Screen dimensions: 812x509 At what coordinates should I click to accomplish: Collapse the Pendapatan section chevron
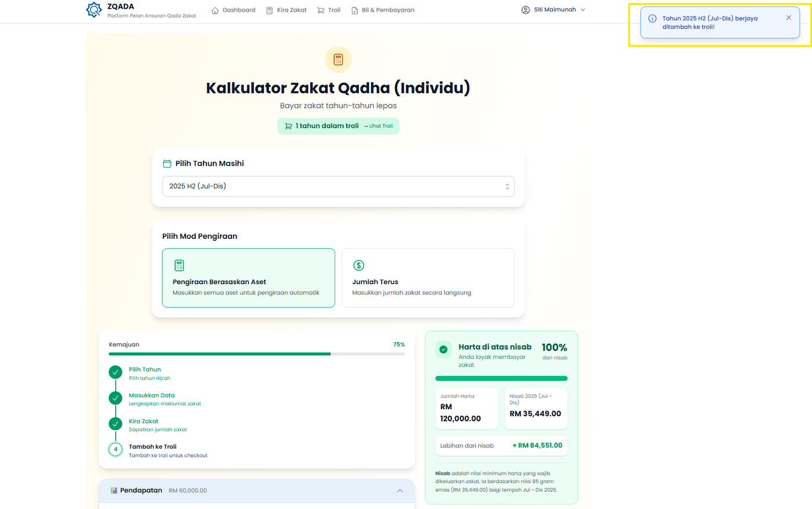(400, 490)
